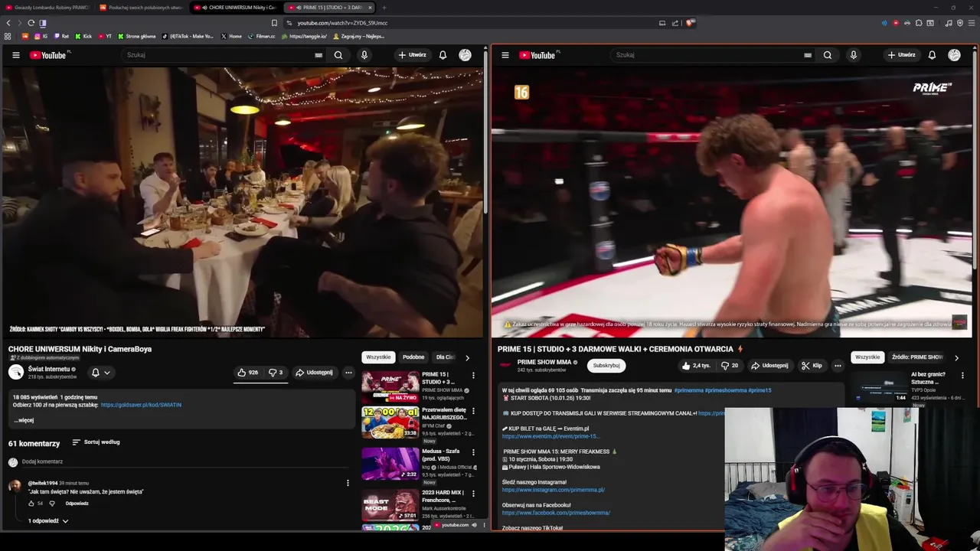Open TikTok bookmark in bookmarks bar
The height and width of the screenshot is (551, 980).
coord(188,36)
